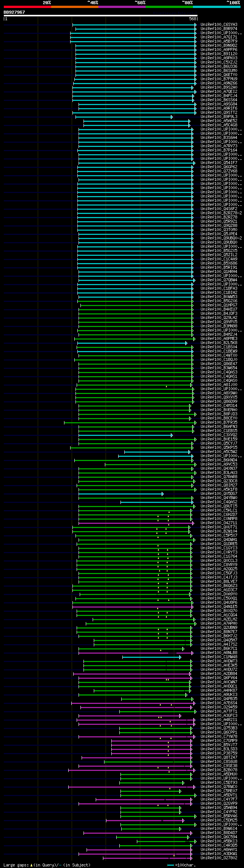Click label UniRef100_A2ELH2
Screen dimensions: 244x868
coord(219,619)
